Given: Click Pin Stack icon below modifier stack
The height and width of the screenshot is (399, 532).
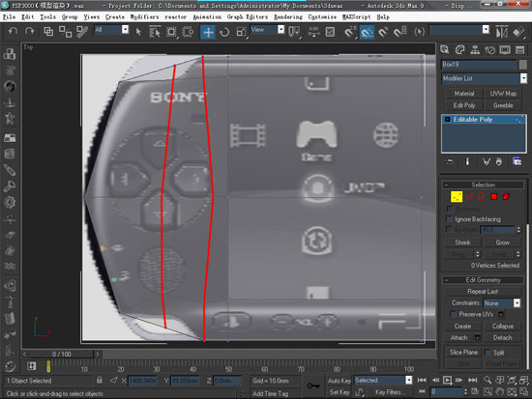Looking at the screenshot, I should (450, 161).
